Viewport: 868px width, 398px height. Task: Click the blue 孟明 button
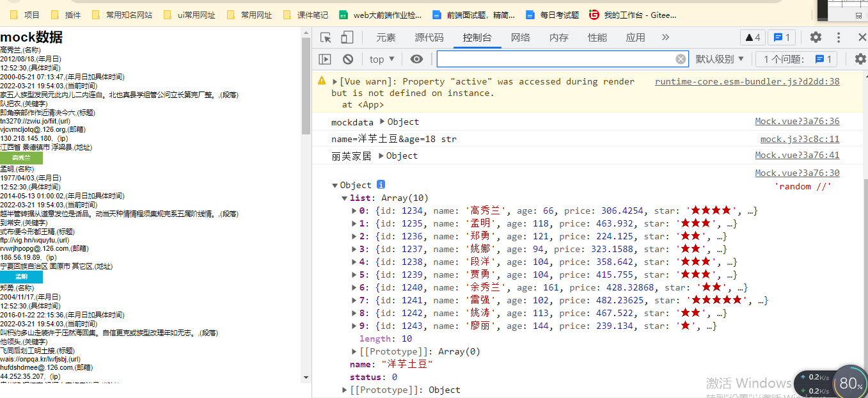tap(21, 277)
